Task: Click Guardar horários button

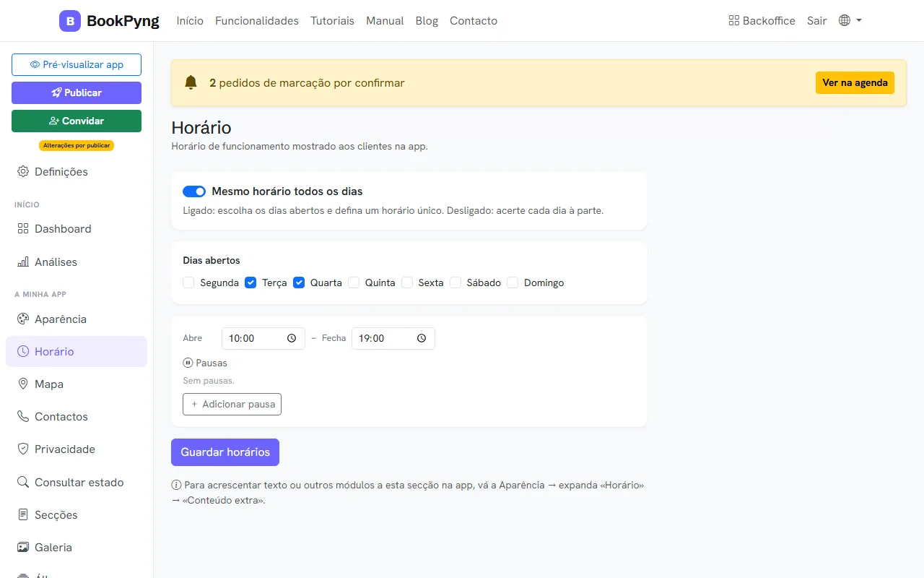Action: click(225, 452)
